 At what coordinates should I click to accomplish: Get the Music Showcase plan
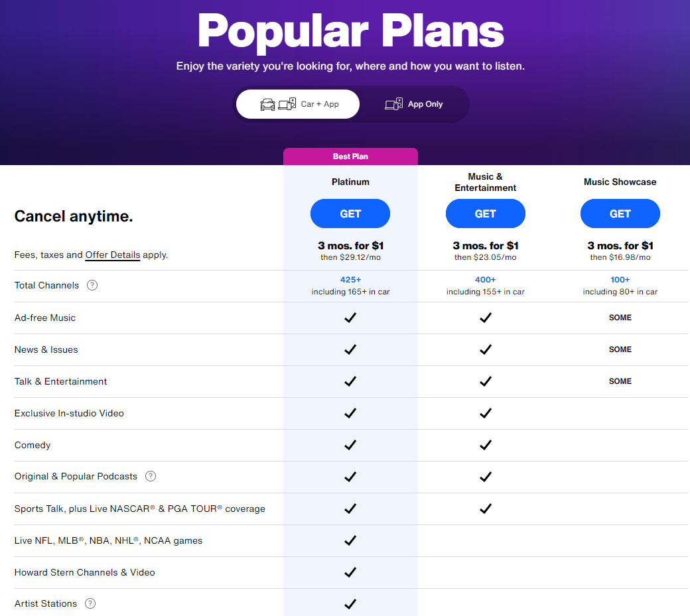point(620,214)
